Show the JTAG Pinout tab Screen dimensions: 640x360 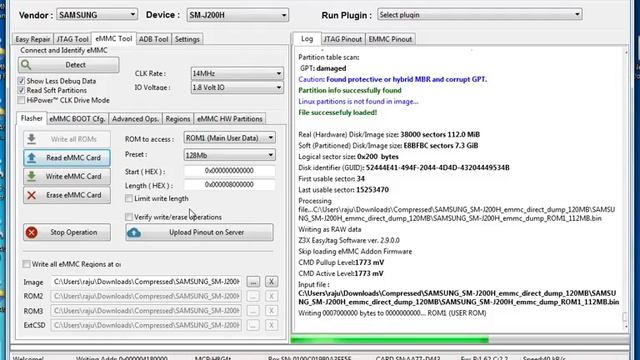343,39
